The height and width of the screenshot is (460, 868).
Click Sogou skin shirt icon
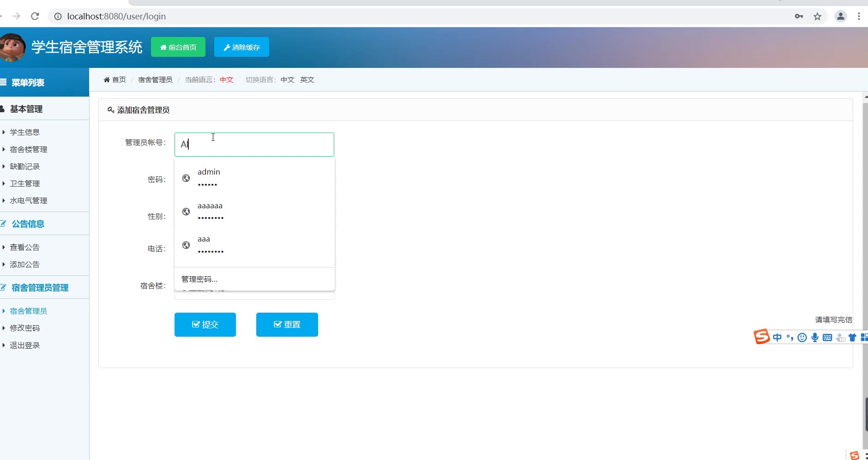click(852, 338)
